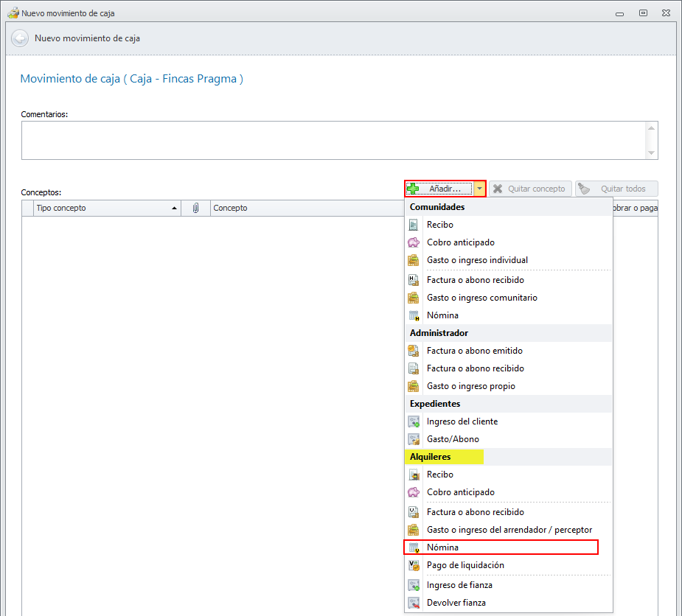The image size is (682, 616).
Task: Click icon beside Gasto o ingreso individual
Action: point(414,260)
